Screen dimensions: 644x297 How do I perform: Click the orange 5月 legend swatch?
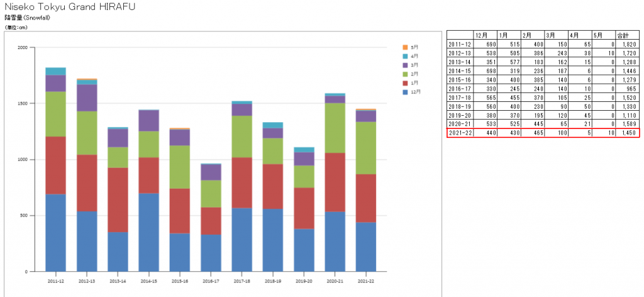coord(406,47)
